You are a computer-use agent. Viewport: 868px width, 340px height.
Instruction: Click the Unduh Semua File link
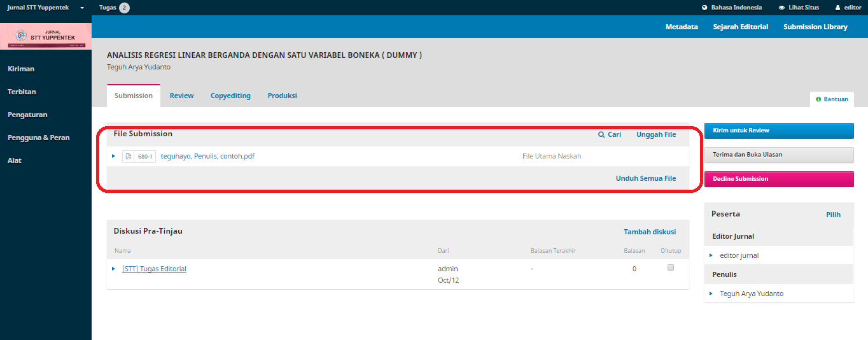(645, 178)
